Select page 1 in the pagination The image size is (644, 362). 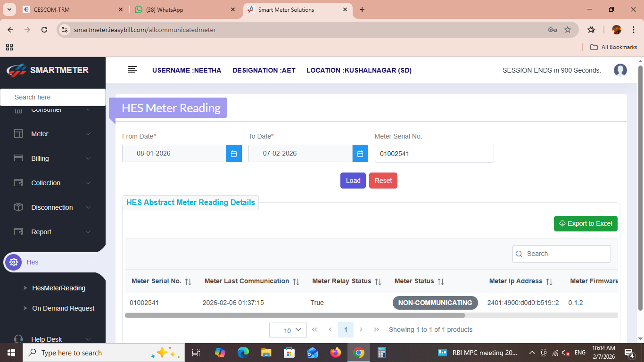point(346,329)
